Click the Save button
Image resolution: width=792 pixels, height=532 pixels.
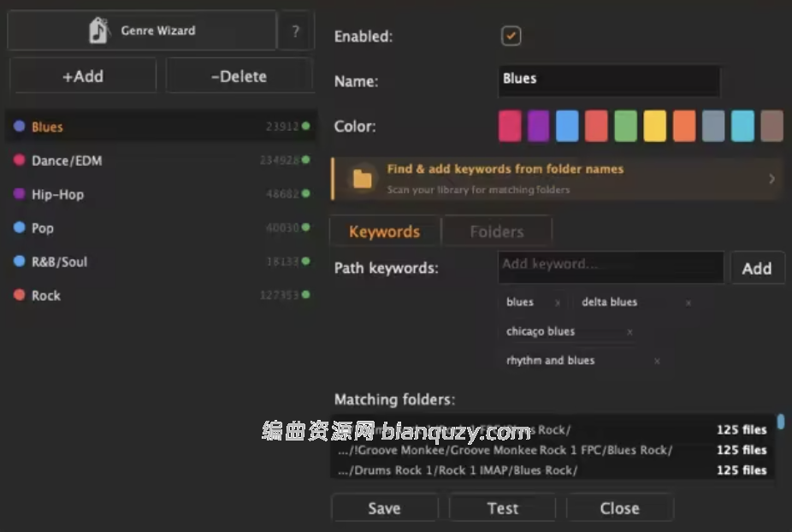(384, 508)
